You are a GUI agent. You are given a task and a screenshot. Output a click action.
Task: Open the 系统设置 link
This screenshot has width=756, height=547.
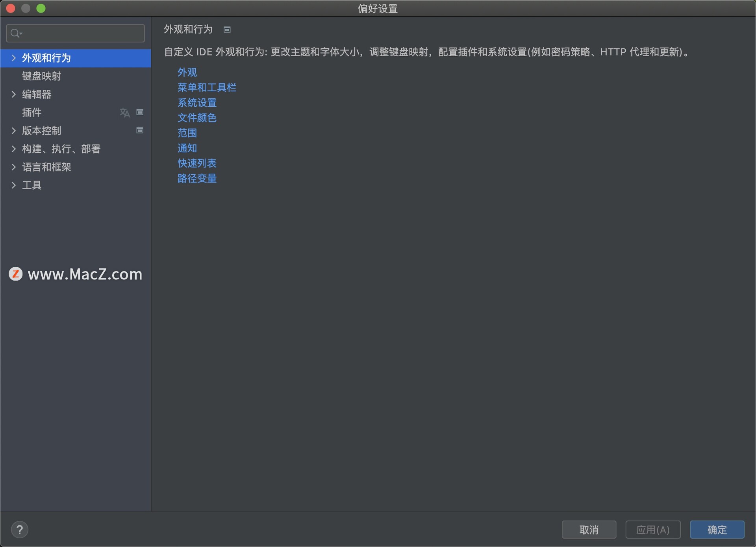(197, 103)
